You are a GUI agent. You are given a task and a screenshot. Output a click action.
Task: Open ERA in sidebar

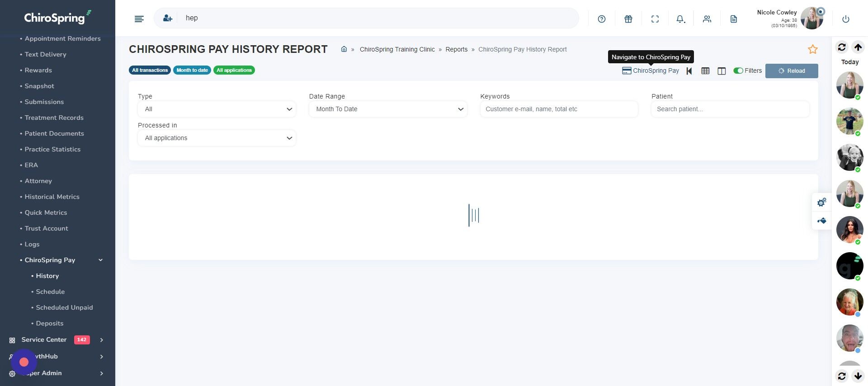(x=31, y=165)
